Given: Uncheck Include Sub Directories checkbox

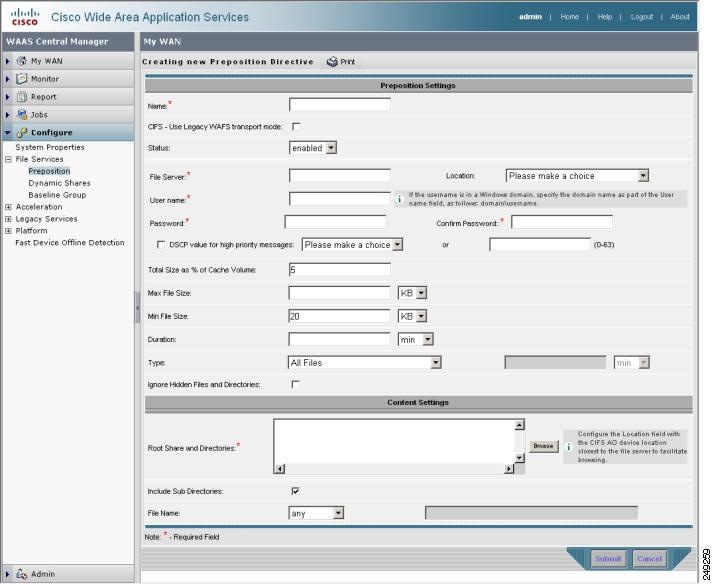Looking at the screenshot, I should [295, 491].
